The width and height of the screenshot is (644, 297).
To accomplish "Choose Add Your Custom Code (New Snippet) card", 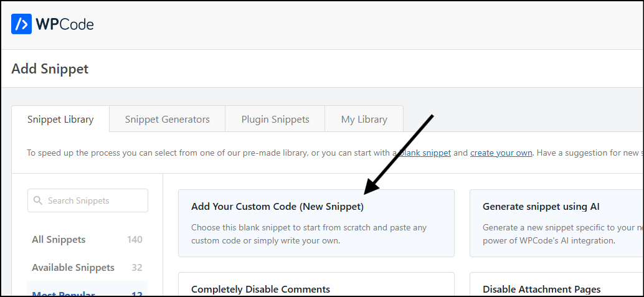I will pos(316,223).
